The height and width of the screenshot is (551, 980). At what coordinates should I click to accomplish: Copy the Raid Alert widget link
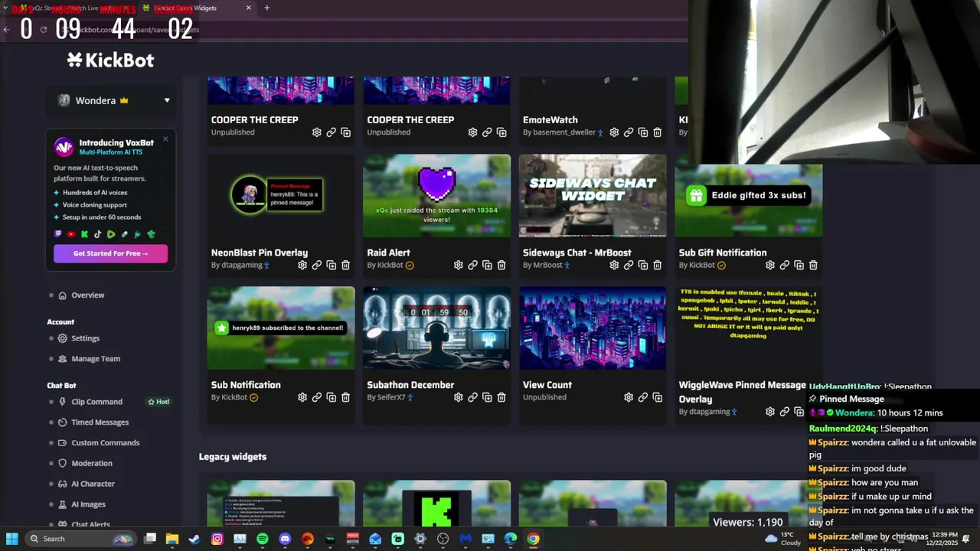[x=472, y=265]
